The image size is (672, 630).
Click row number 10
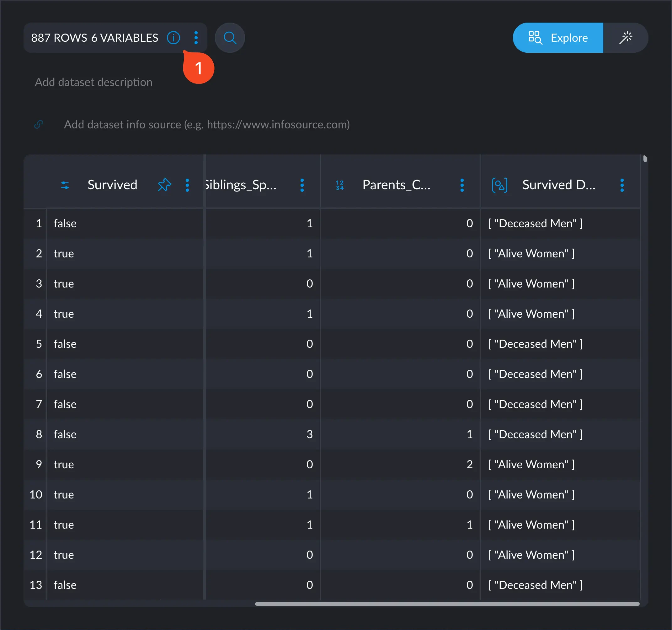pos(36,494)
